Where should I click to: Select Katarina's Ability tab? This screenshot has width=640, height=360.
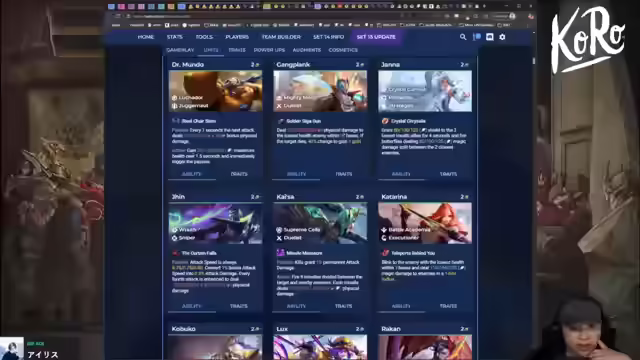pyautogui.click(x=401, y=306)
